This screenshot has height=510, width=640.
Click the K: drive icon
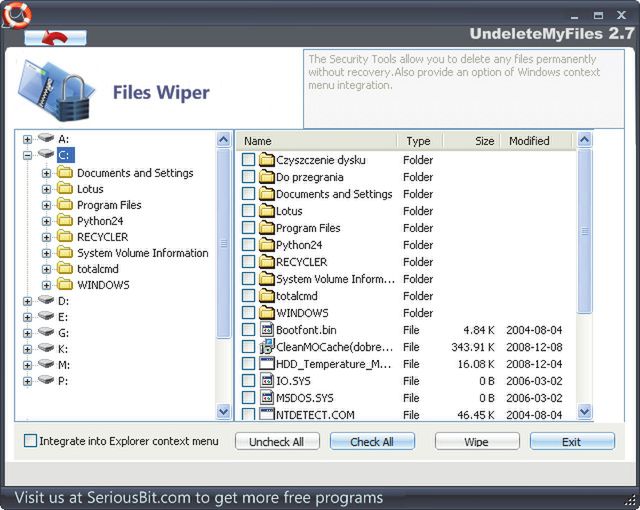point(46,348)
